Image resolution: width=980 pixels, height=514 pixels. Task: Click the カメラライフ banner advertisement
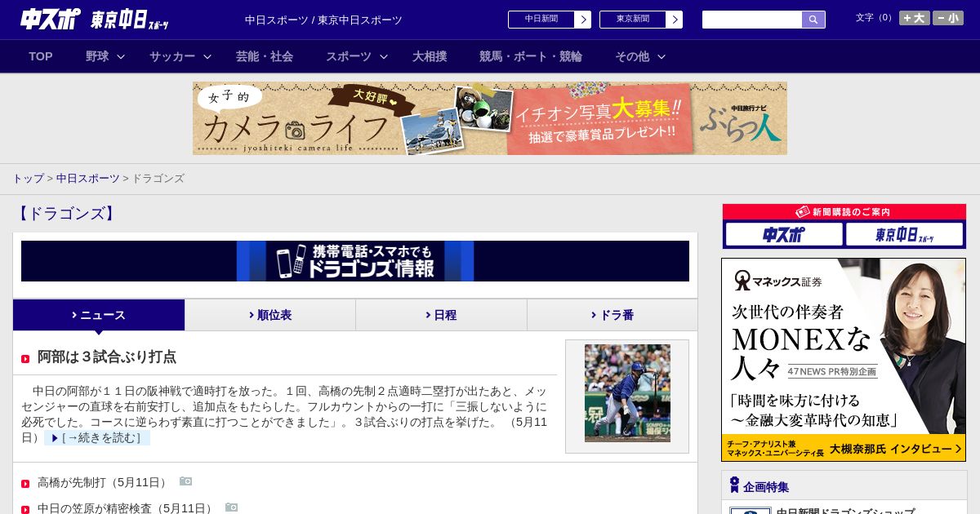pos(490,118)
